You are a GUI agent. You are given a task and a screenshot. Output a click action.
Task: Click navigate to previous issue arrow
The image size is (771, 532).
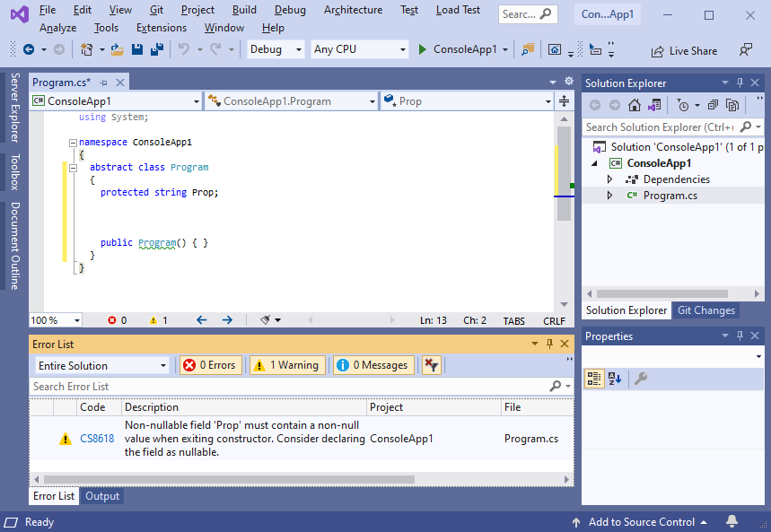[x=202, y=320]
